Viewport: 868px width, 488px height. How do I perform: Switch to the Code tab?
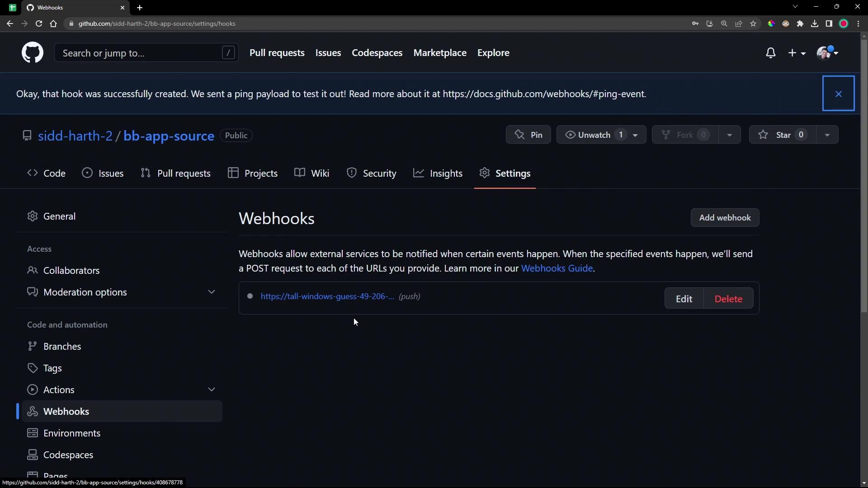tap(46, 173)
